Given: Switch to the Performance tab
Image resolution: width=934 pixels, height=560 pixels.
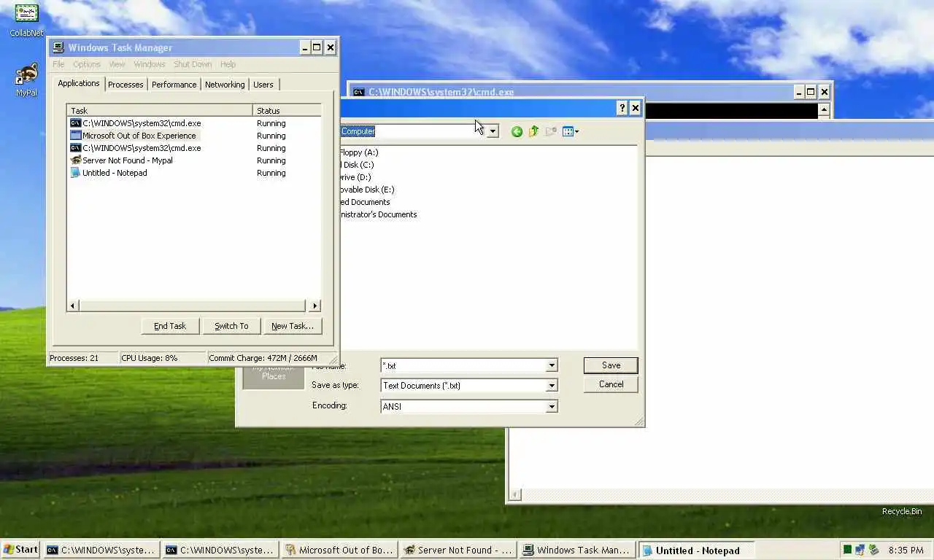Looking at the screenshot, I should click(174, 85).
